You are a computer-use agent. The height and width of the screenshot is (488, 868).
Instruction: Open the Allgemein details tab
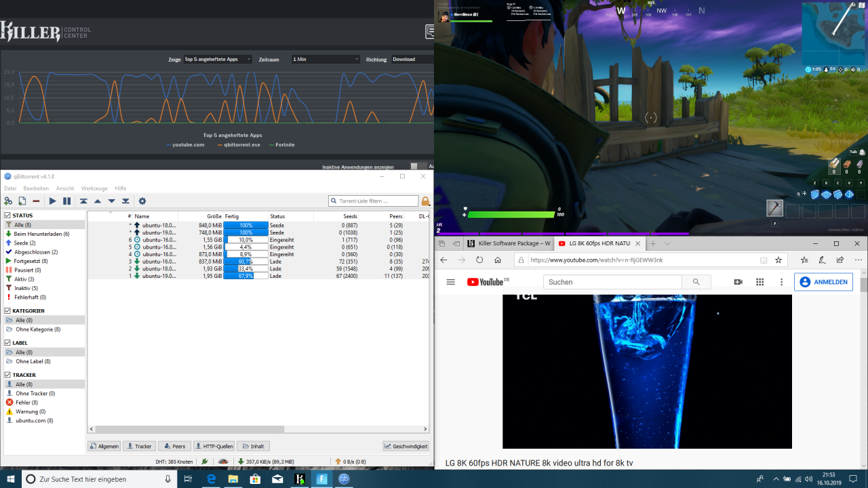click(x=104, y=446)
